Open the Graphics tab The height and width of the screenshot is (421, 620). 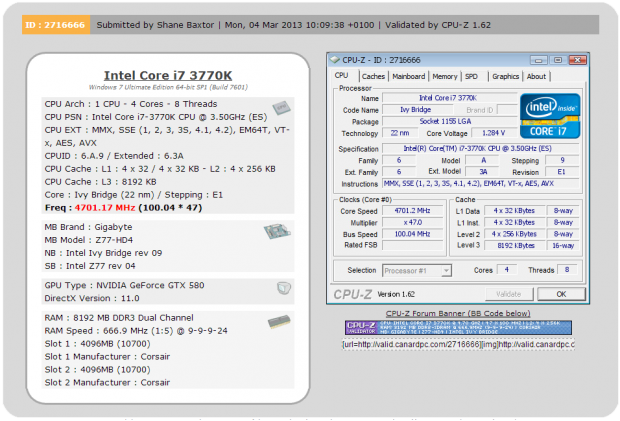pos(505,76)
